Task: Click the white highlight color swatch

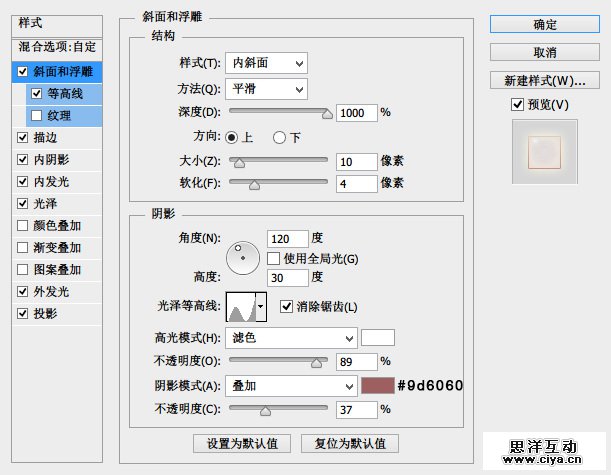Action: pyautogui.click(x=377, y=337)
